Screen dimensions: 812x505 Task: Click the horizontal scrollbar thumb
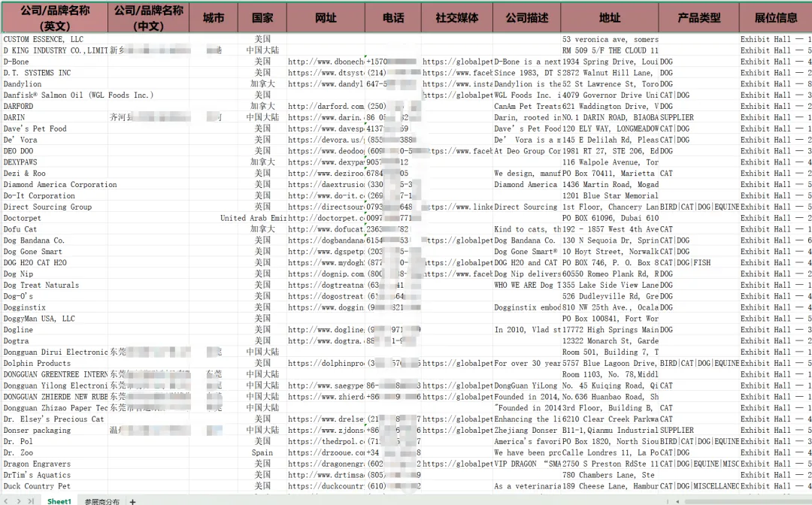click(748, 501)
